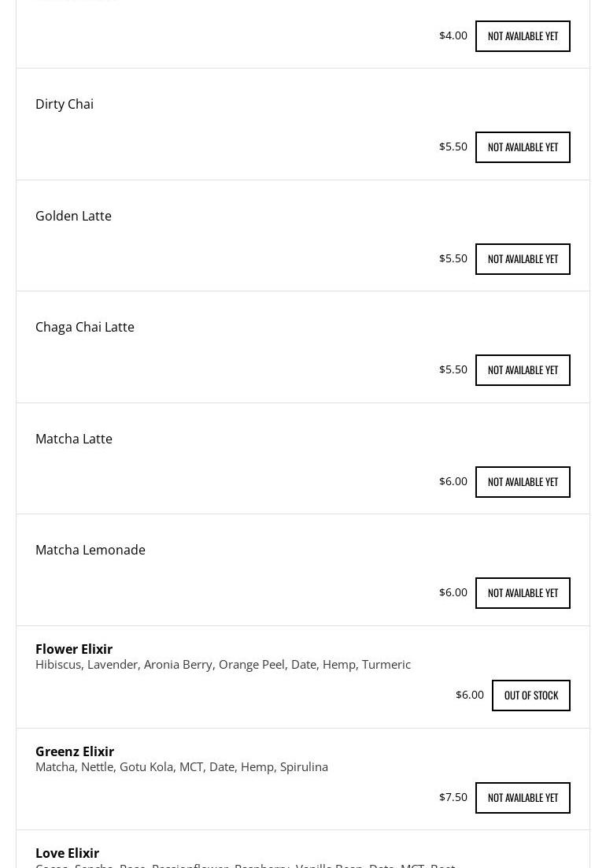The height and width of the screenshot is (868, 606).
Task: Click the Flower Elixir ingredients description
Action: (223, 664)
